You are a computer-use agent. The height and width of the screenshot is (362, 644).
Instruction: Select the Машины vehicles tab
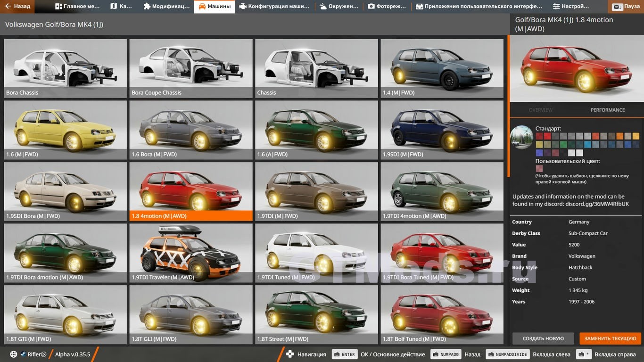[215, 7]
